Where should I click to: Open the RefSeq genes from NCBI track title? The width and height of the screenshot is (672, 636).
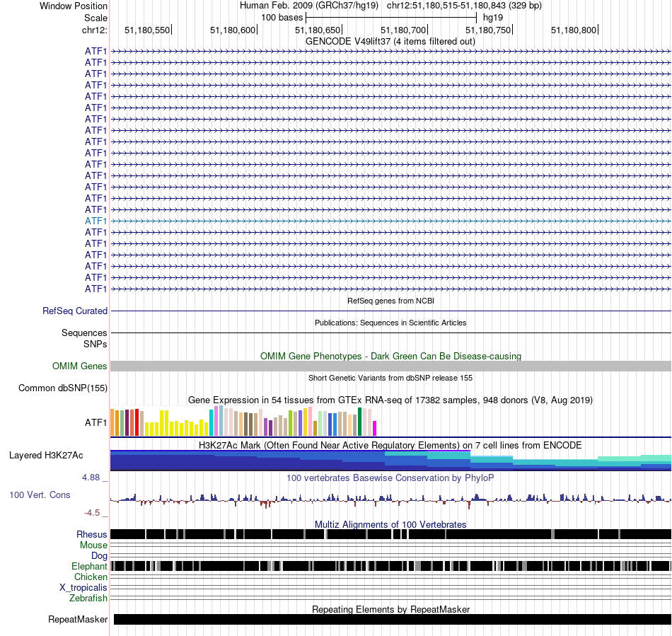[391, 301]
